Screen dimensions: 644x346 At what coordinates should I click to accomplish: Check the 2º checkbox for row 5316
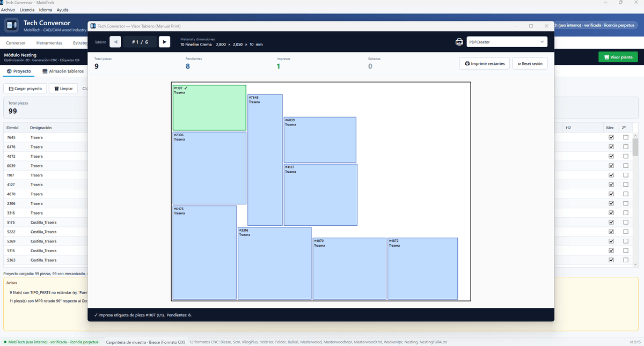pyautogui.click(x=625, y=251)
